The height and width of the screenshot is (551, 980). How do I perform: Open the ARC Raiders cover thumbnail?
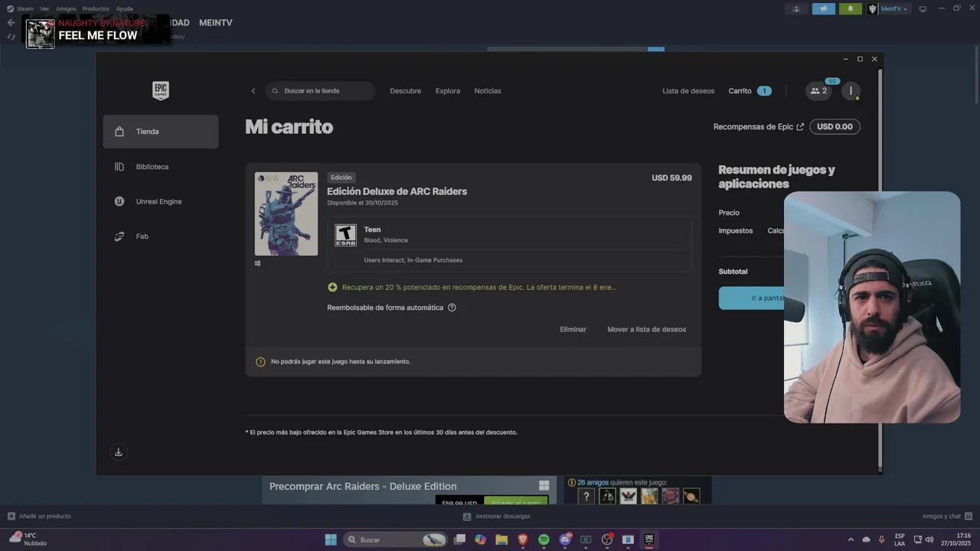click(x=286, y=214)
